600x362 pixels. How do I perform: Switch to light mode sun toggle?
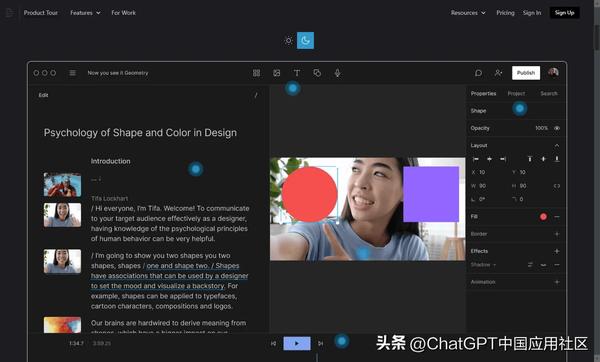(x=289, y=41)
